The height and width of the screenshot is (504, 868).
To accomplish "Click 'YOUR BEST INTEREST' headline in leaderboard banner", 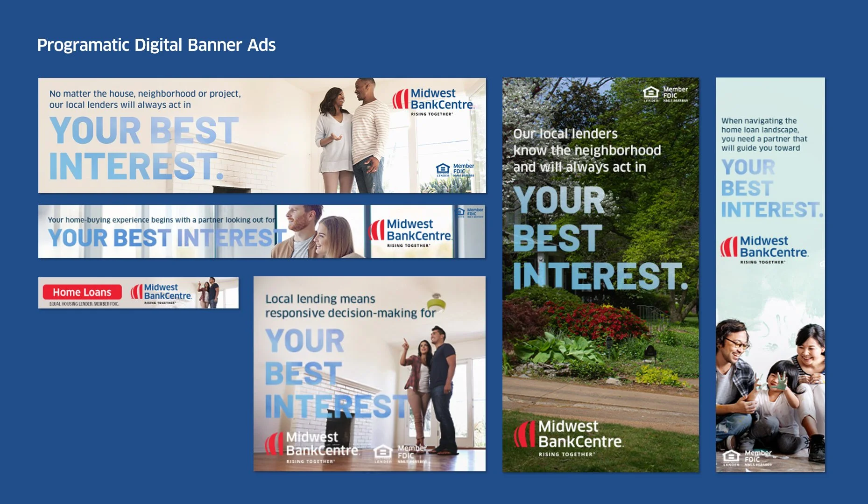I will click(x=167, y=238).
